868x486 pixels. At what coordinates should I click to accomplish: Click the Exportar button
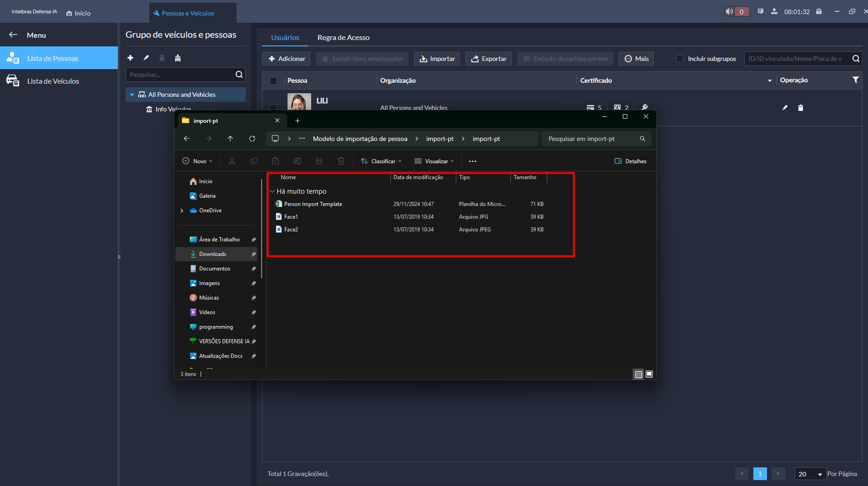(x=489, y=59)
